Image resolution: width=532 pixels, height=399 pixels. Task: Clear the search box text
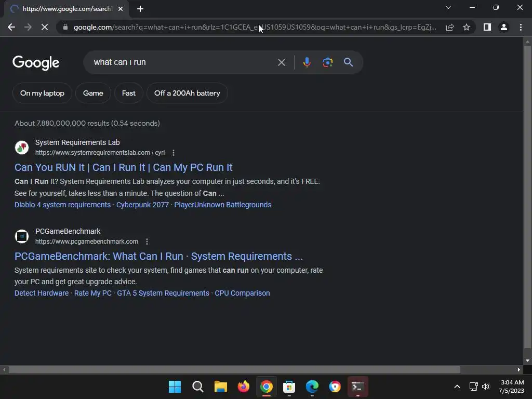(x=281, y=62)
